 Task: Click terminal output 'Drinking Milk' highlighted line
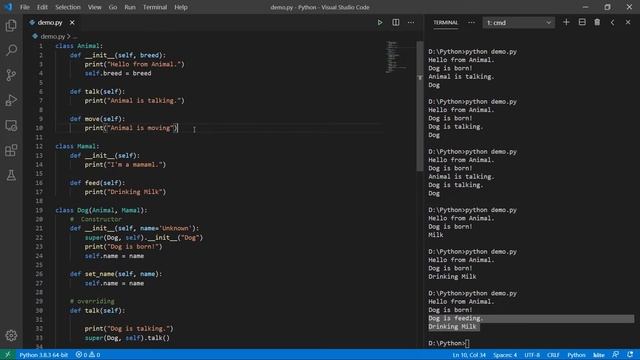(x=452, y=327)
